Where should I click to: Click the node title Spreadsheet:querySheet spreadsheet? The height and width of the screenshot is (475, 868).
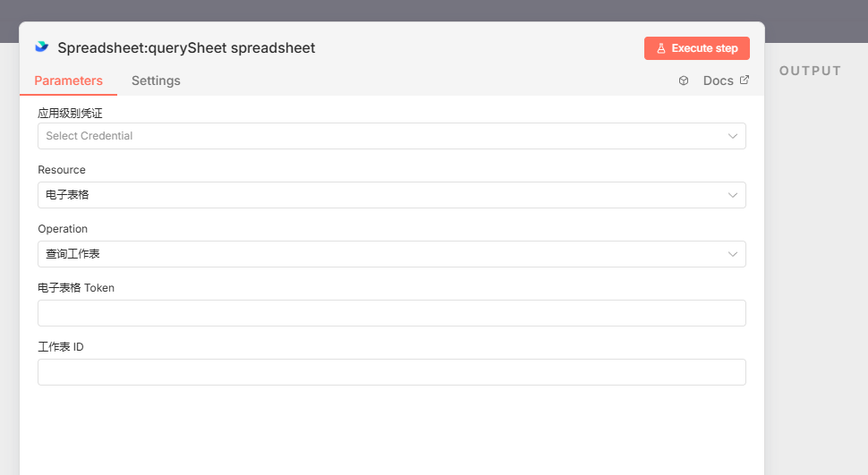[x=186, y=47]
